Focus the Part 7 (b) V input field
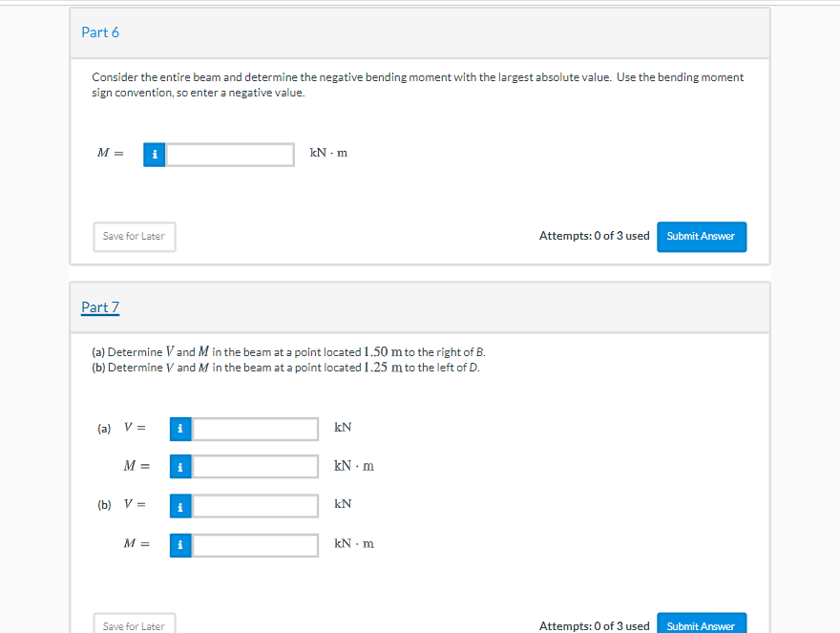Viewport: 840px width, 633px height. click(255, 507)
